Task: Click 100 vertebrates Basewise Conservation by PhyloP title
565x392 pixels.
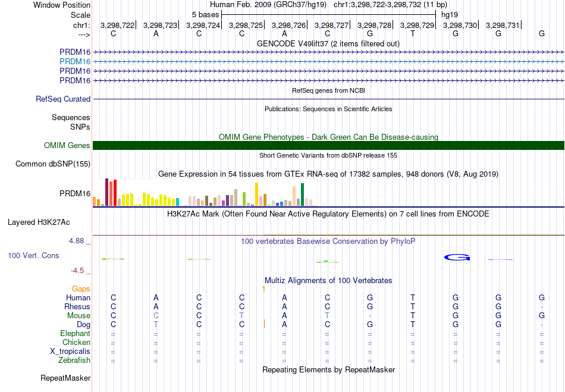Action: click(x=328, y=242)
